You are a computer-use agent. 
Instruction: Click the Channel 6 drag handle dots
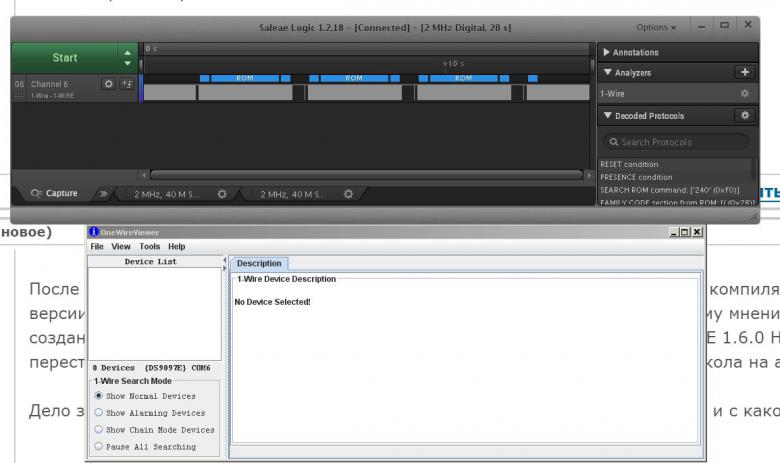coord(19,95)
